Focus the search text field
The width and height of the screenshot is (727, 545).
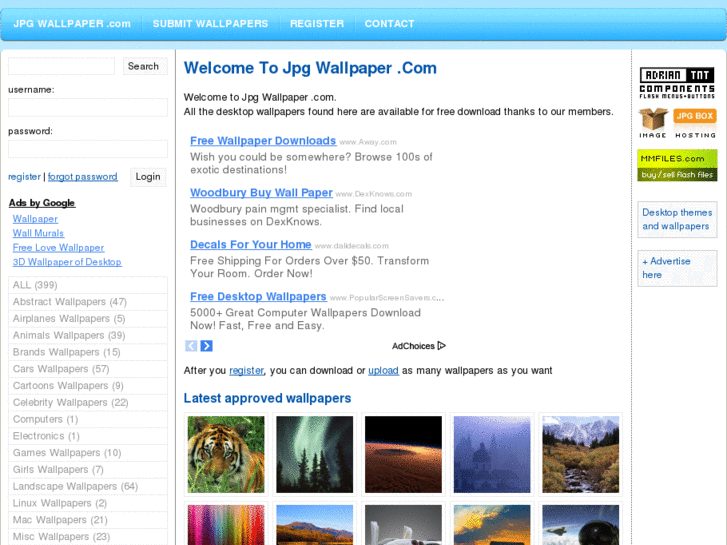[61, 66]
